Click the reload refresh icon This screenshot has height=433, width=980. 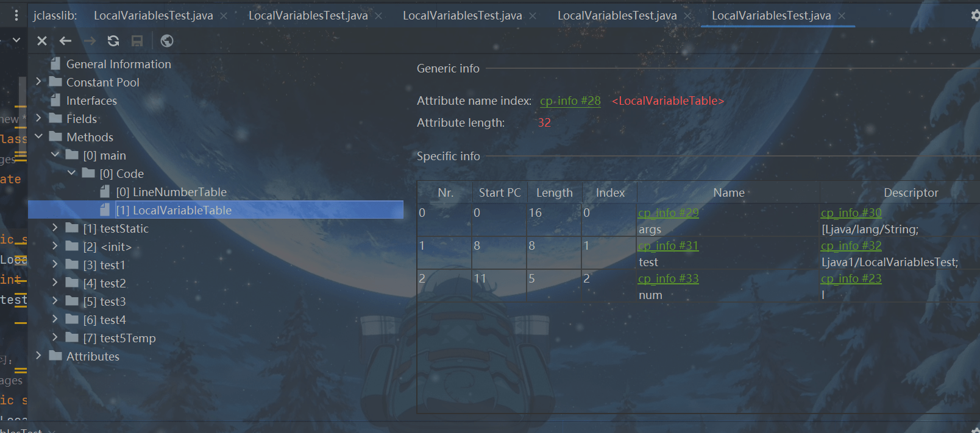(x=113, y=41)
